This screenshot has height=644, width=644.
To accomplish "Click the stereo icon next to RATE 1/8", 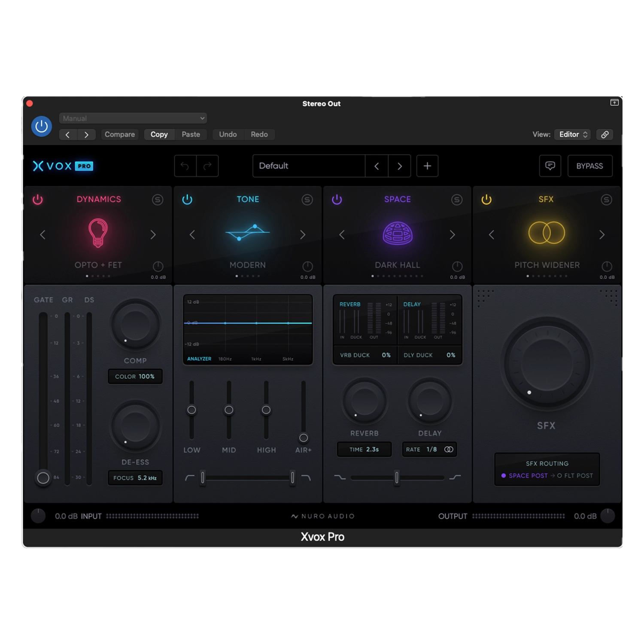I will (449, 449).
